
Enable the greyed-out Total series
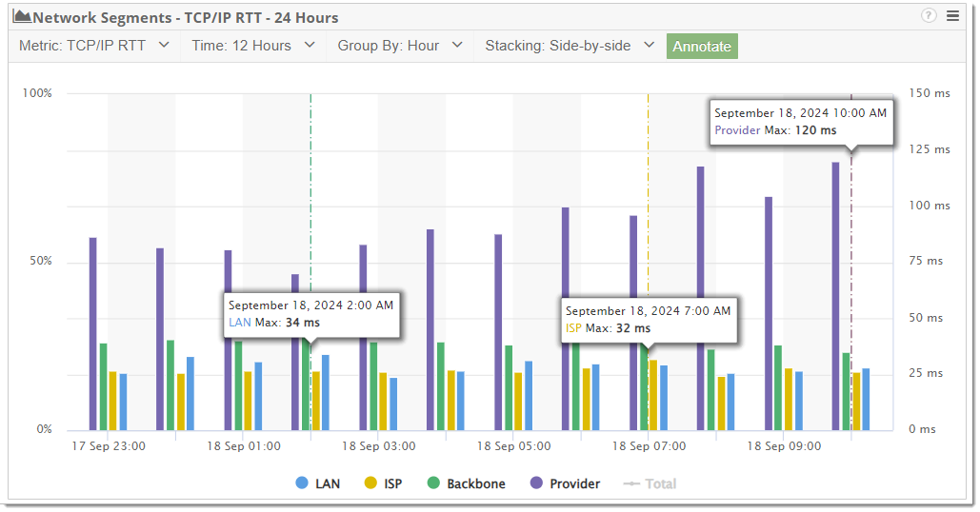tap(650, 483)
